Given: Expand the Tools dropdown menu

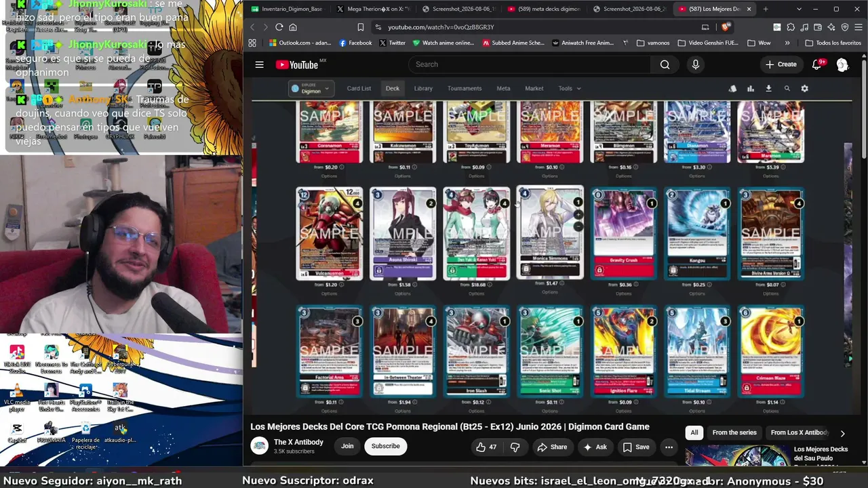Looking at the screenshot, I should coord(570,89).
